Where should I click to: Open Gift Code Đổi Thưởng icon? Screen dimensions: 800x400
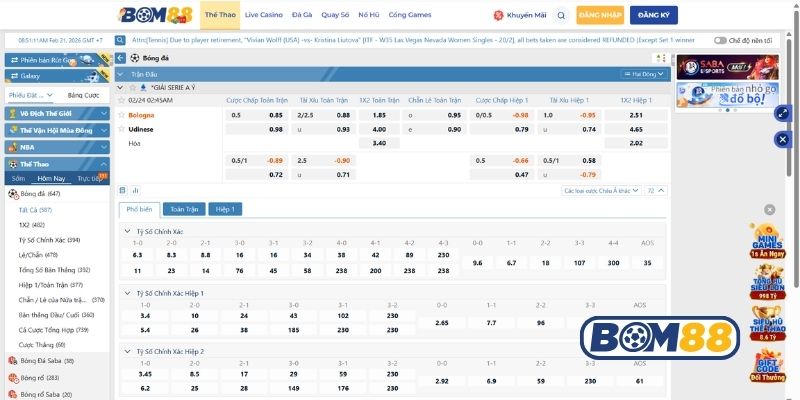pos(767,365)
